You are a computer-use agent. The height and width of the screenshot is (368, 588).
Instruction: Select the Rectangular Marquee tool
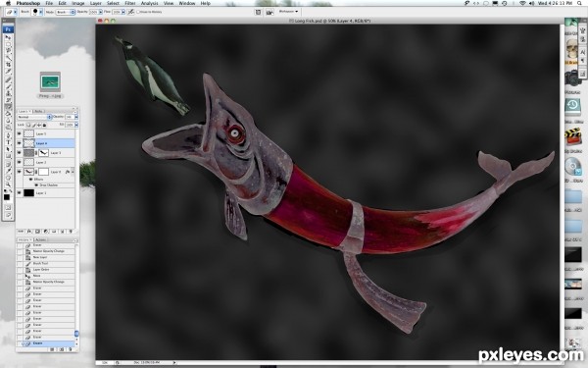coord(8,44)
